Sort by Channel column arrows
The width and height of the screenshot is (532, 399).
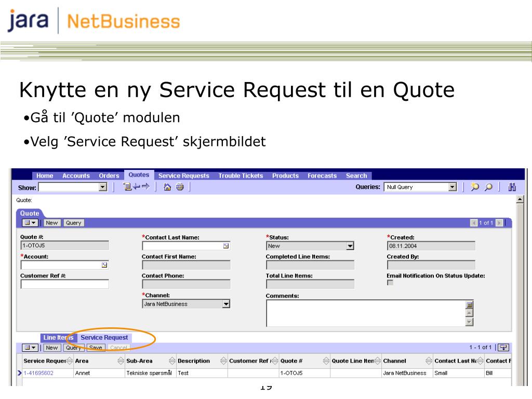tap(429, 361)
